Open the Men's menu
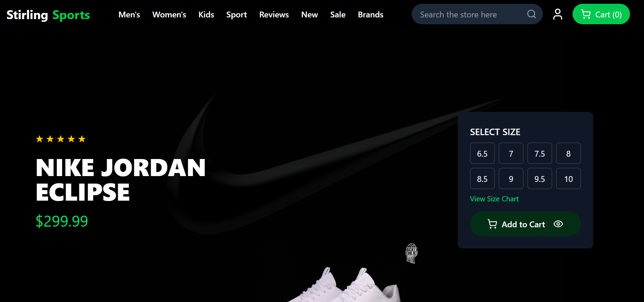644x302 pixels. coord(129,15)
